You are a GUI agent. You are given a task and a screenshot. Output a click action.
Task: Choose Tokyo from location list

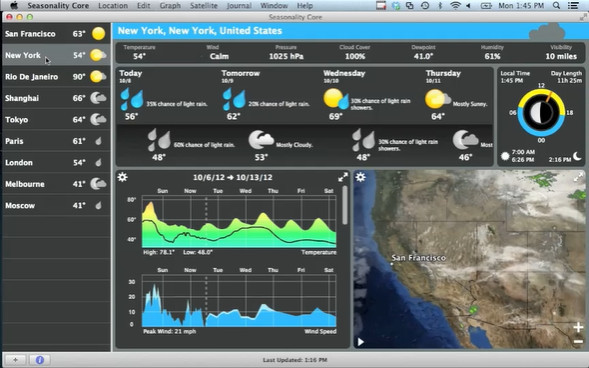pos(56,119)
